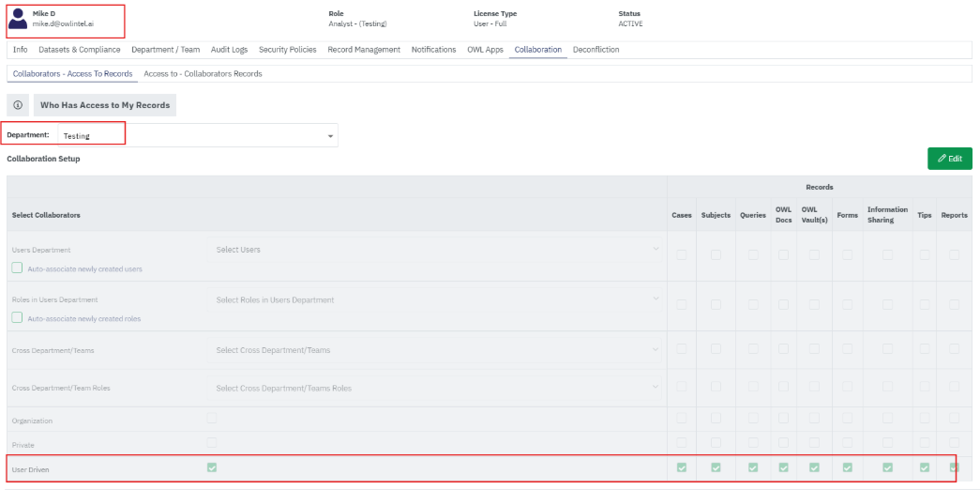Check the Private collaborator checkbox

212,442
